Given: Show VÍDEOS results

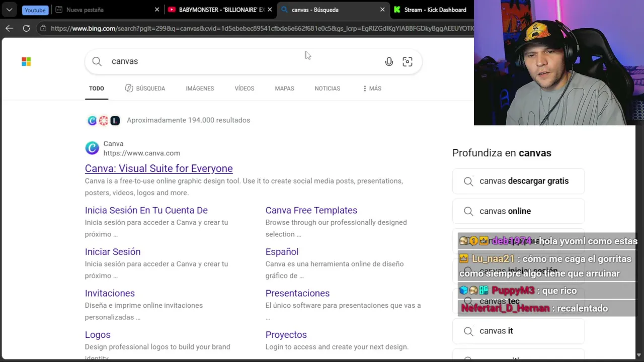Looking at the screenshot, I should coord(245,88).
